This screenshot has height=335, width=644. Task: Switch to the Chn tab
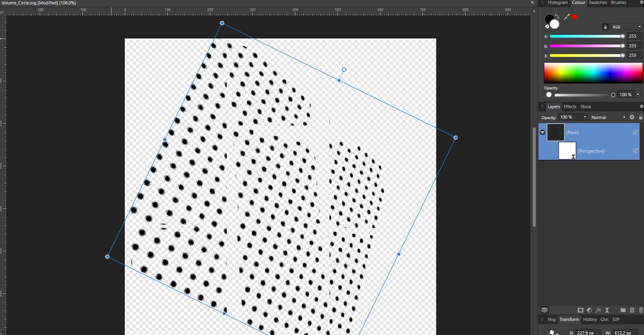tap(604, 319)
